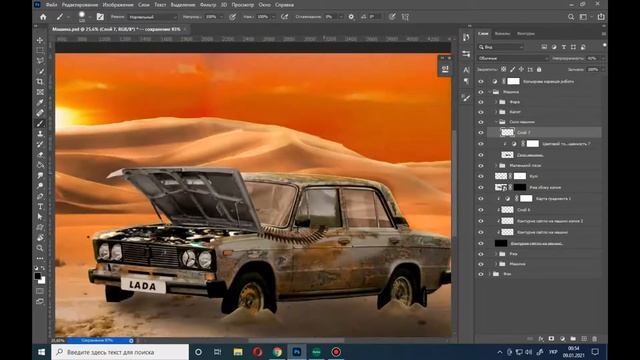Create a new group with the folder icon
640x360 pixels.
(x=573, y=339)
